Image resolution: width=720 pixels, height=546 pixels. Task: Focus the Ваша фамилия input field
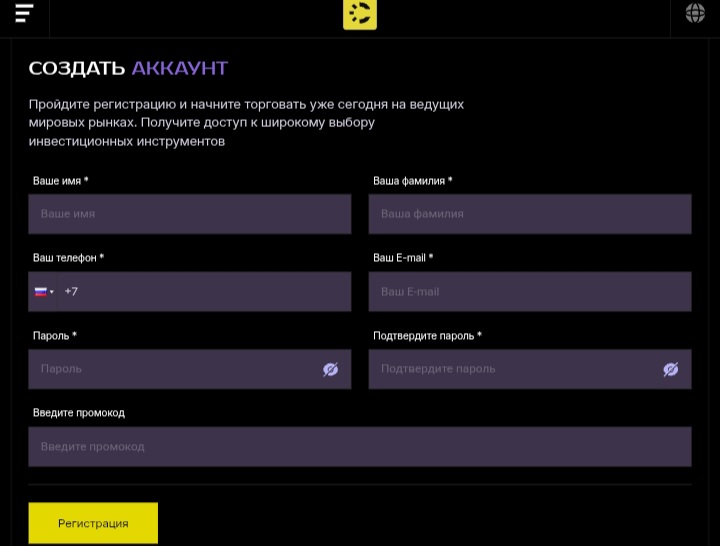tap(529, 214)
